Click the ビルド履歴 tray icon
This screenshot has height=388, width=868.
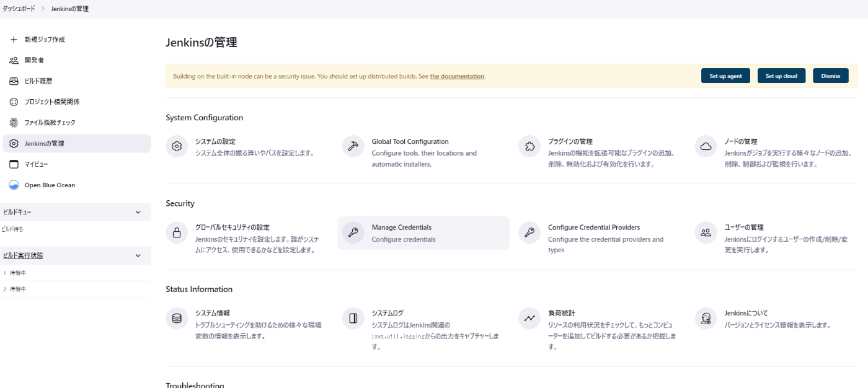14,81
